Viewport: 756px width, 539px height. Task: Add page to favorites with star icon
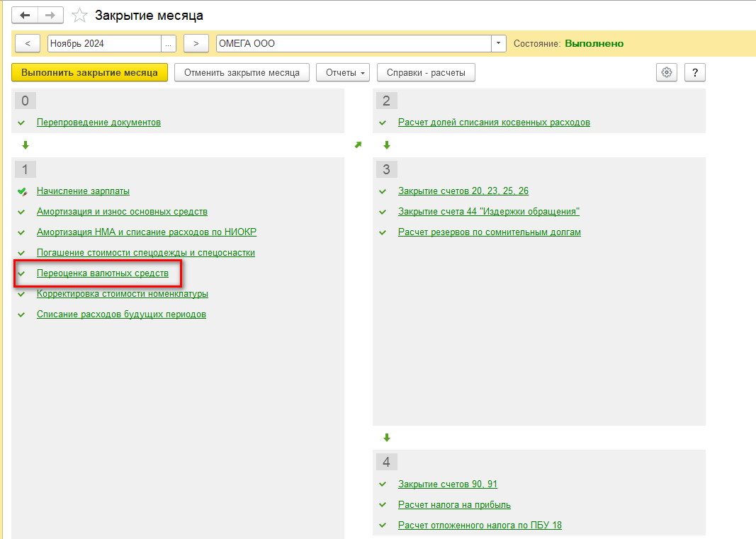pos(80,15)
